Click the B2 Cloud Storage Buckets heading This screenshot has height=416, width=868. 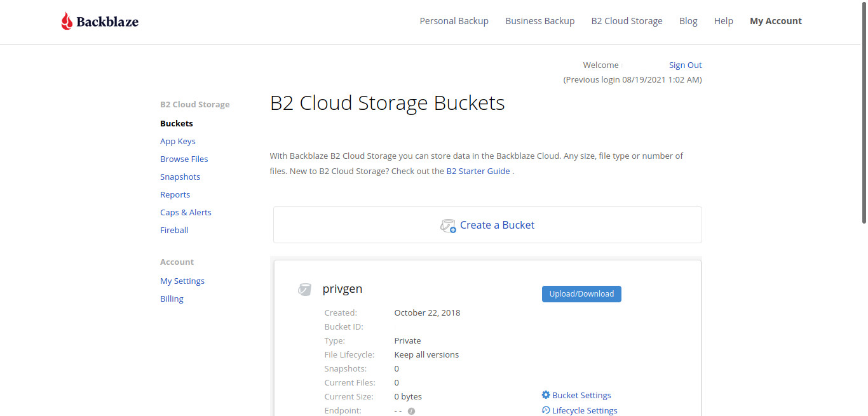tap(388, 103)
